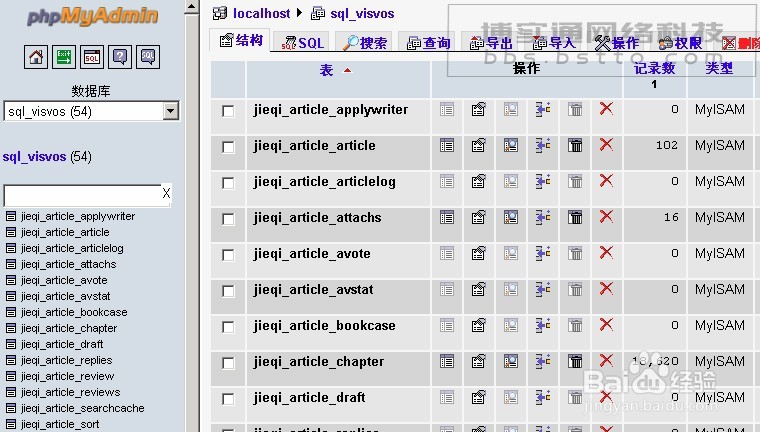Search in jieqi_article_chapter table icon
The width and height of the screenshot is (760, 432).
click(x=511, y=361)
